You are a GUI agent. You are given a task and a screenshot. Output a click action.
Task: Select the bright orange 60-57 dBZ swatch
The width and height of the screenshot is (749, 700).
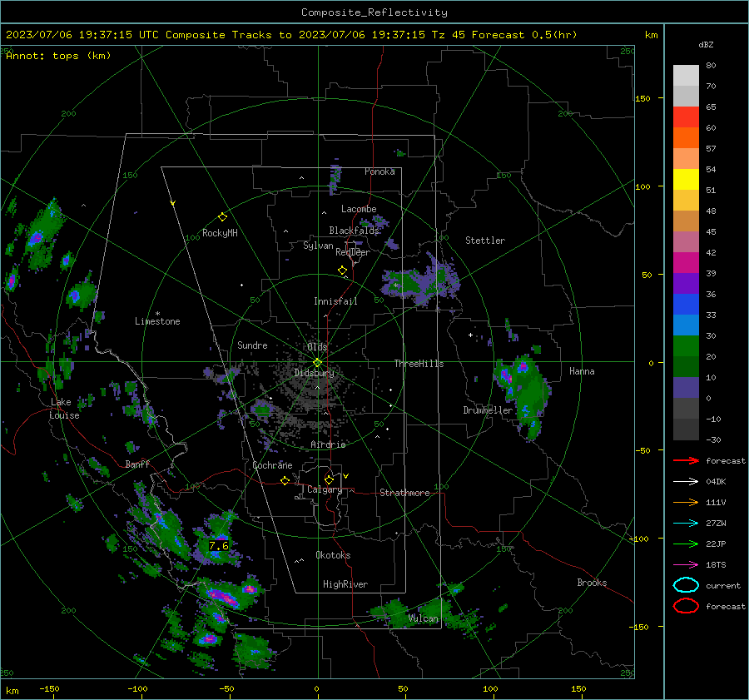(686, 137)
